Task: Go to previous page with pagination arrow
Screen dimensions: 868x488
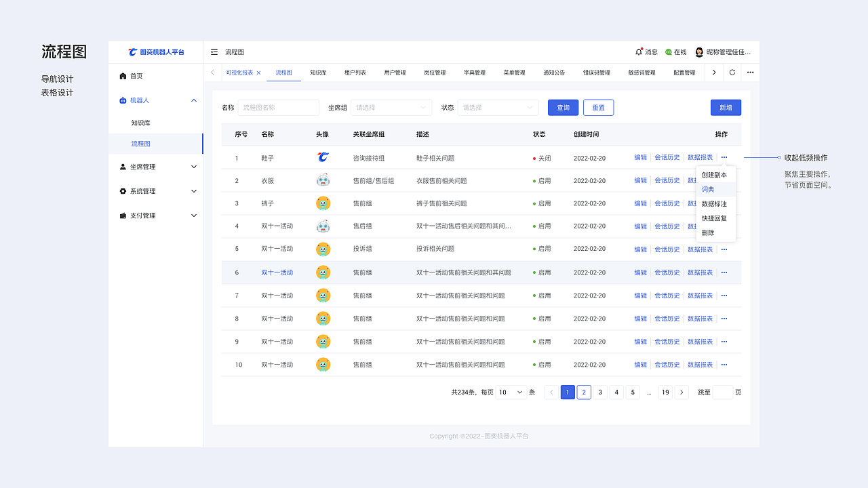Action: pyautogui.click(x=551, y=392)
